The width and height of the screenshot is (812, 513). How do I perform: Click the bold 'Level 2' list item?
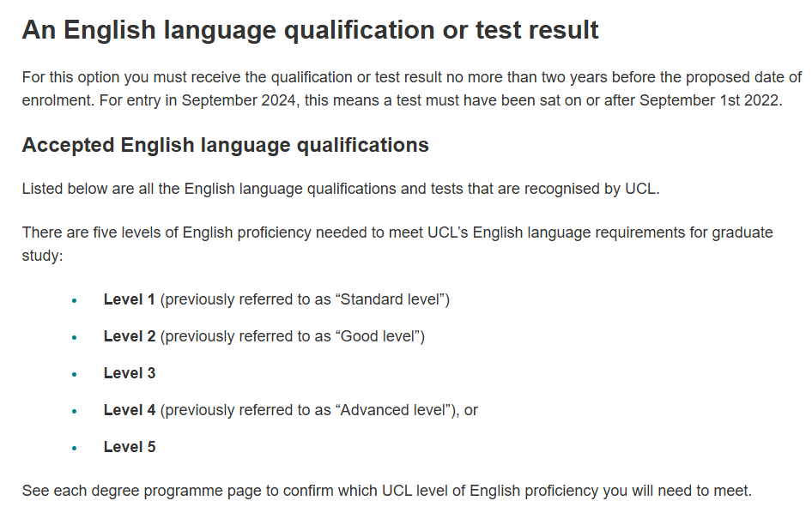click(x=130, y=336)
